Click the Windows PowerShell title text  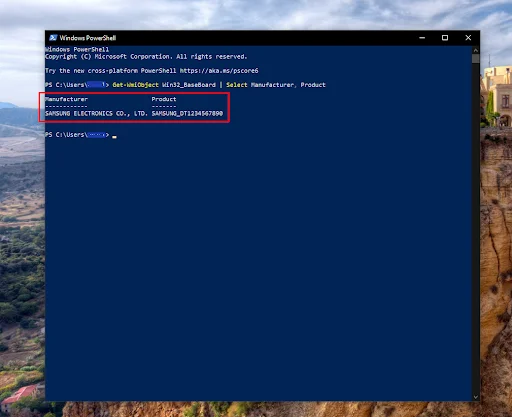tap(88, 38)
